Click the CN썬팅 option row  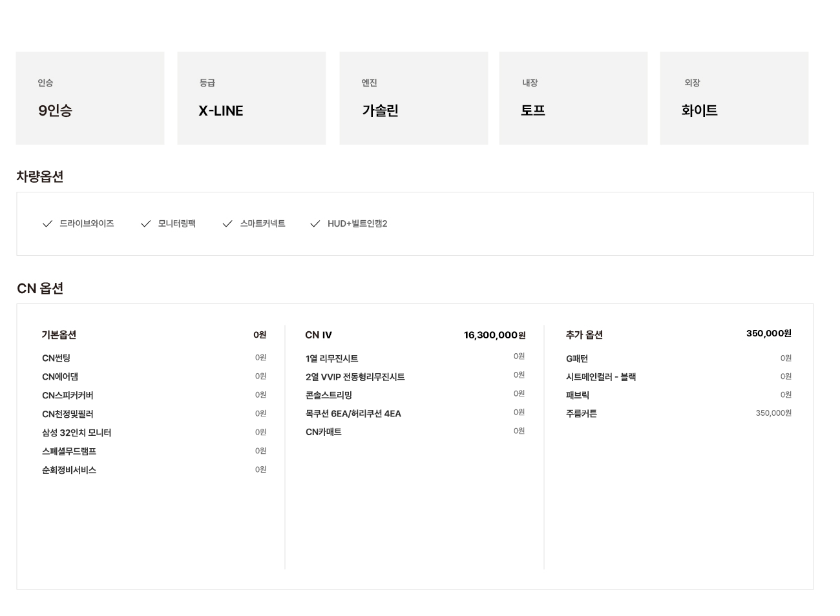click(x=154, y=358)
